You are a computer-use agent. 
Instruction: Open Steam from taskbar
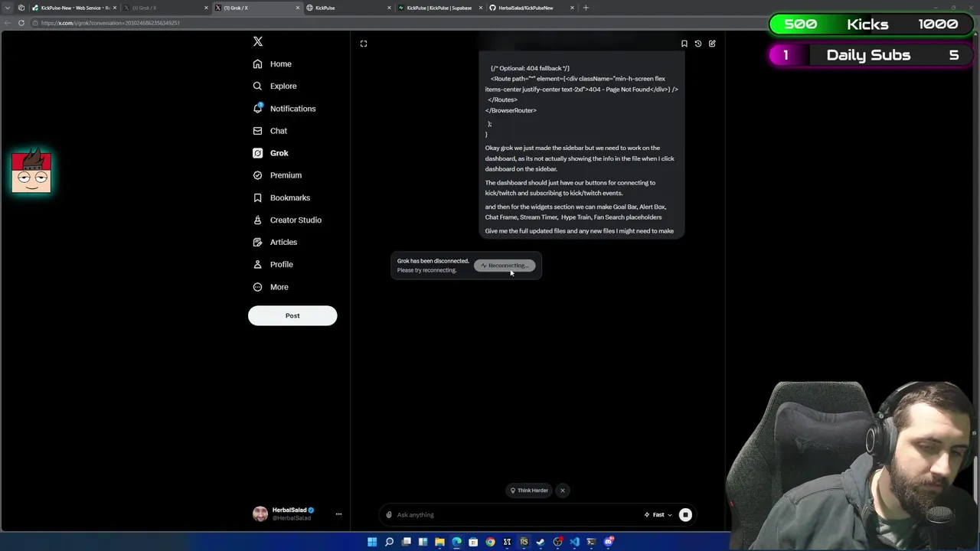541,542
